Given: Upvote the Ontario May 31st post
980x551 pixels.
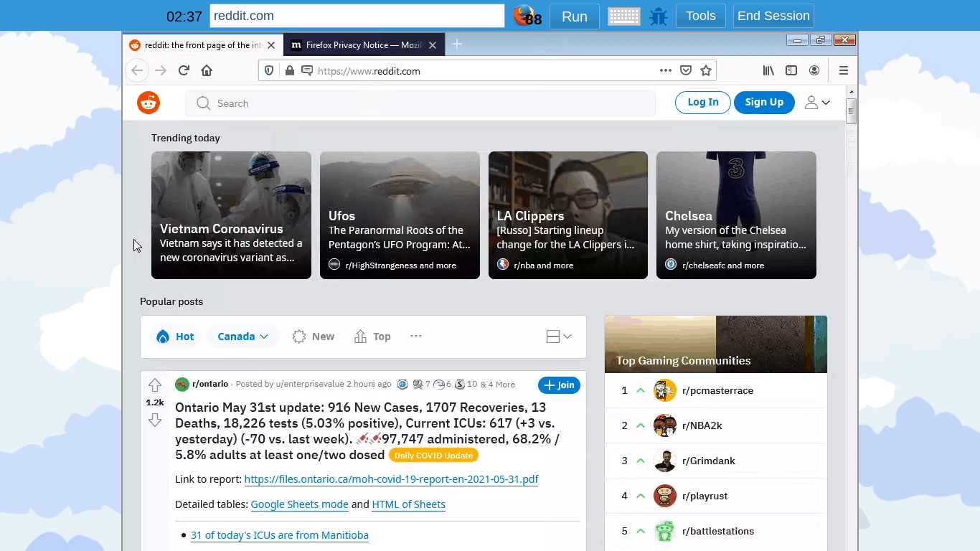Looking at the screenshot, I should [155, 385].
